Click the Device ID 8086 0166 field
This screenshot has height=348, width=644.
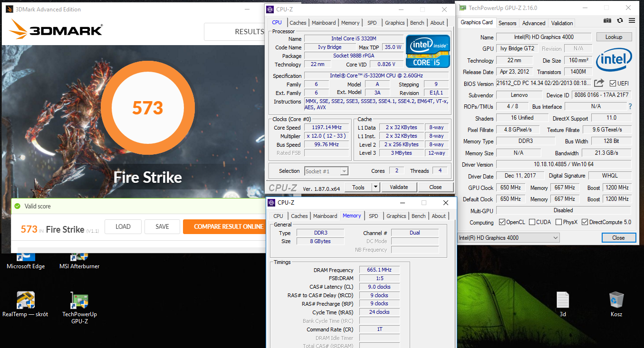click(x=601, y=95)
